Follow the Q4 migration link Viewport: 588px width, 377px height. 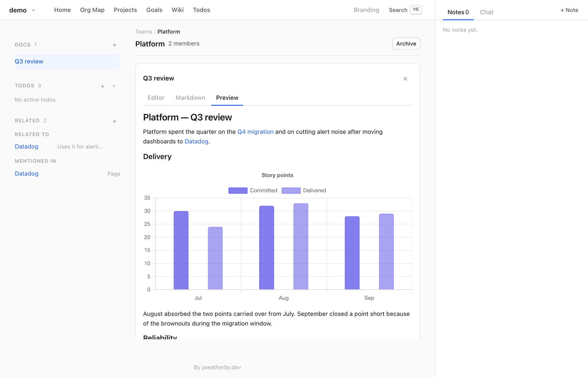[x=255, y=132]
